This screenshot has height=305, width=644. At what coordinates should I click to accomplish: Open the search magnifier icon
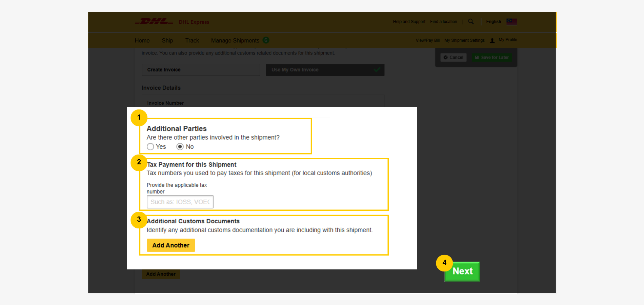click(x=471, y=22)
